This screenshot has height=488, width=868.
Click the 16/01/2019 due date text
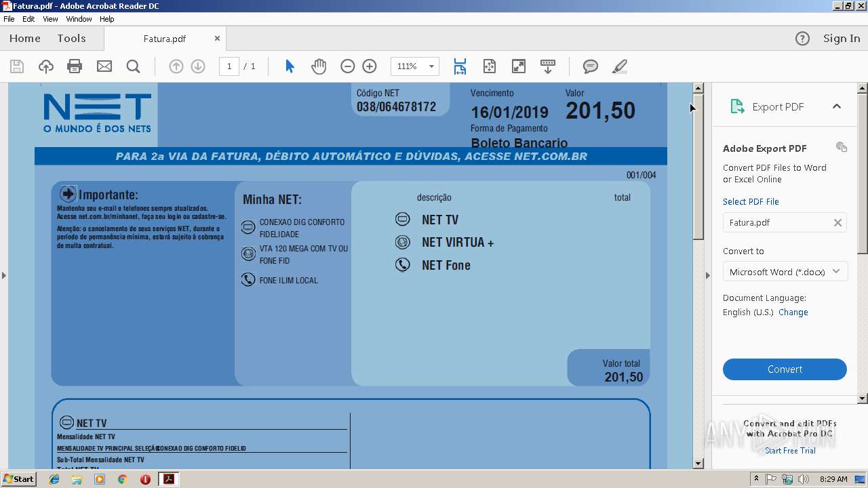pos(510,113)
